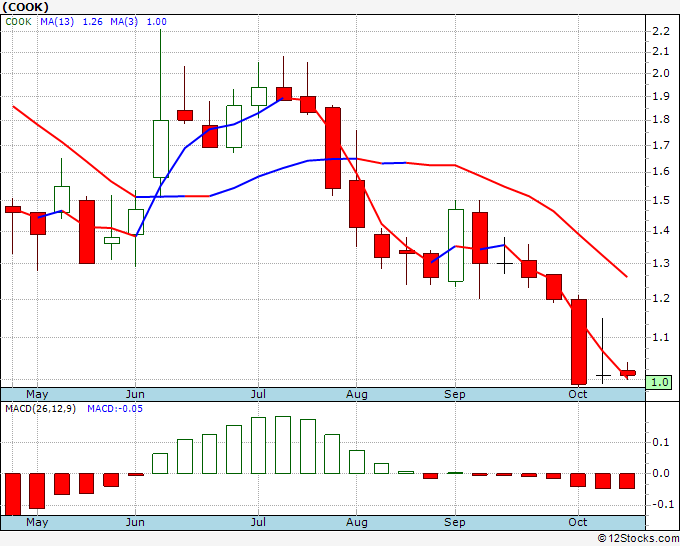Click the 1.4 price axis label

[x=661, y=230]
